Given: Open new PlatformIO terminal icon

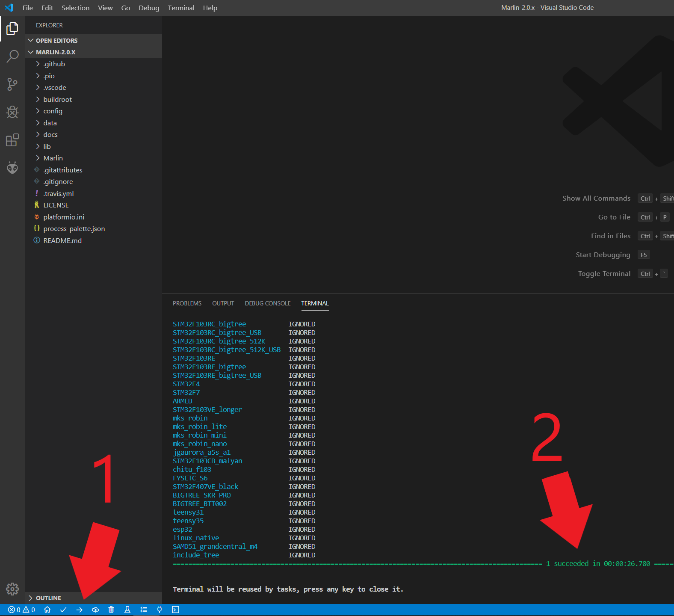Looking at the screenshot, I should tap(175, 610).
